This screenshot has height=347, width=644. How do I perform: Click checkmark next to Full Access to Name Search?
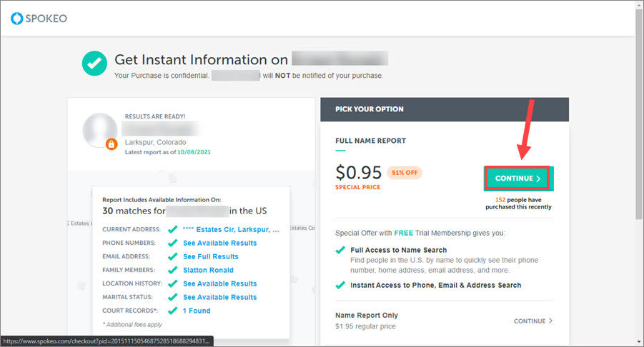340,250
